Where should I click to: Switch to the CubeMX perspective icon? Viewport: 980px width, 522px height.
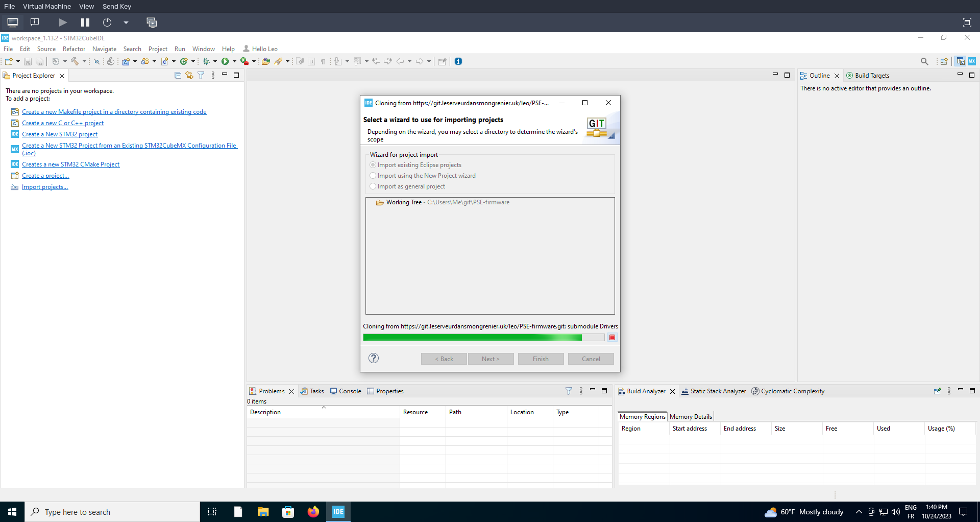point(972,61)
